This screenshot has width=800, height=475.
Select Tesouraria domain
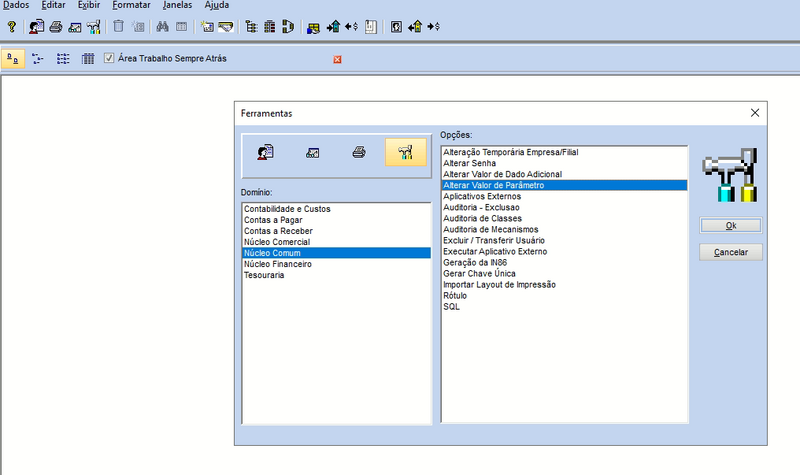click(336, 275)
